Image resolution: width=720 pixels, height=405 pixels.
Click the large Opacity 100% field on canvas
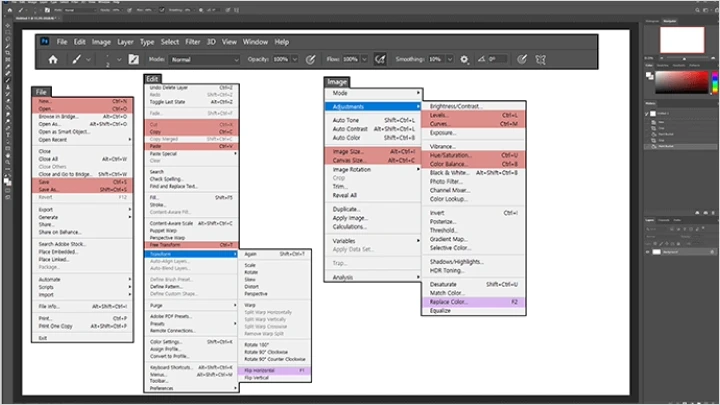point(281,59)
